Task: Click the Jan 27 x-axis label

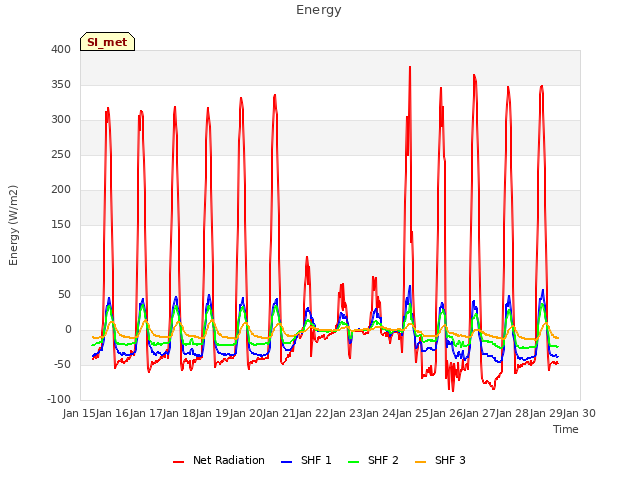Action: pos(479,413)
